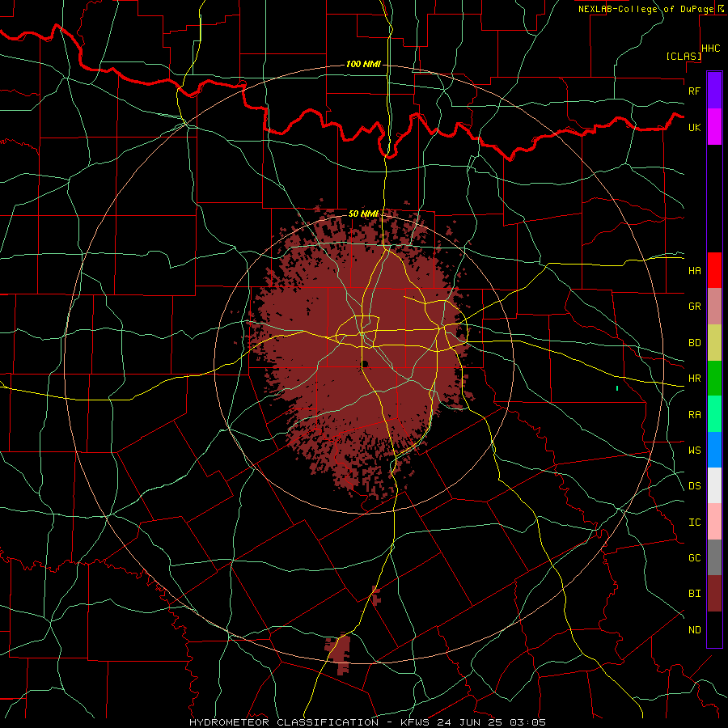Screen dimensions: 728x728
Task: Click the small green echo pixel at east
Action: (617, 388)
